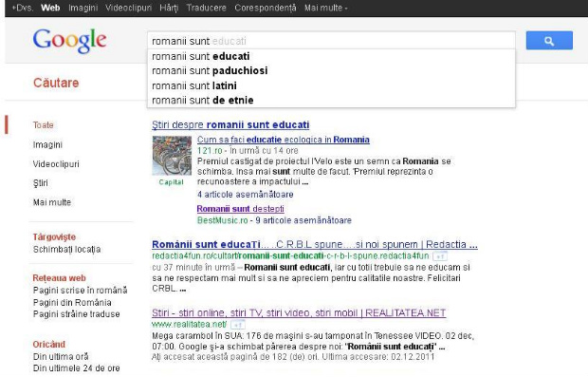Click the Google logo
The width and height of the screenshot is (588, 377).
[x=70, y=41]
